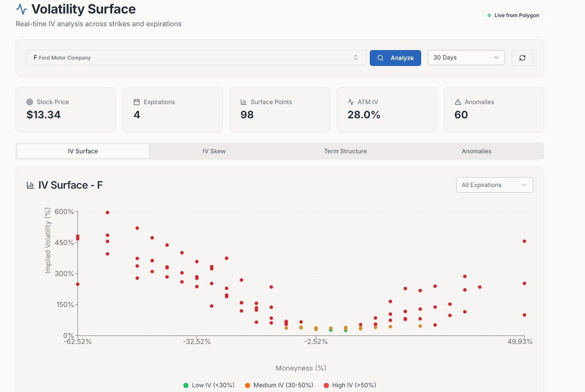Click the 60 anomalies count
This screenshot has height=392, width=585.
(461, 115)
